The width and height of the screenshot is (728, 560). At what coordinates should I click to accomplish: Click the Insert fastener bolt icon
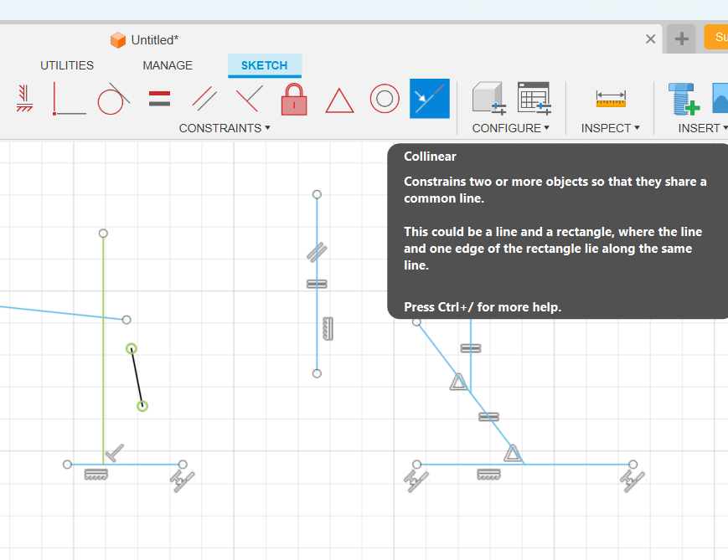[x=684, y=99]
